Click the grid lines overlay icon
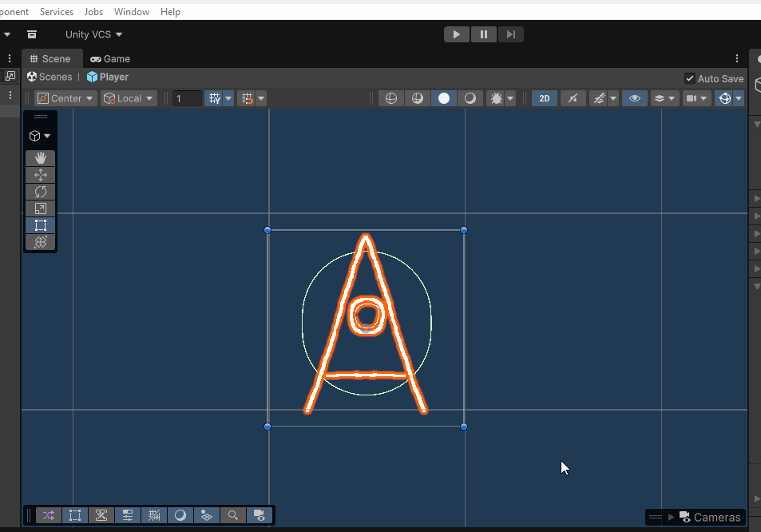The width and height of the screenshot is (761, 532). [154, 515]
